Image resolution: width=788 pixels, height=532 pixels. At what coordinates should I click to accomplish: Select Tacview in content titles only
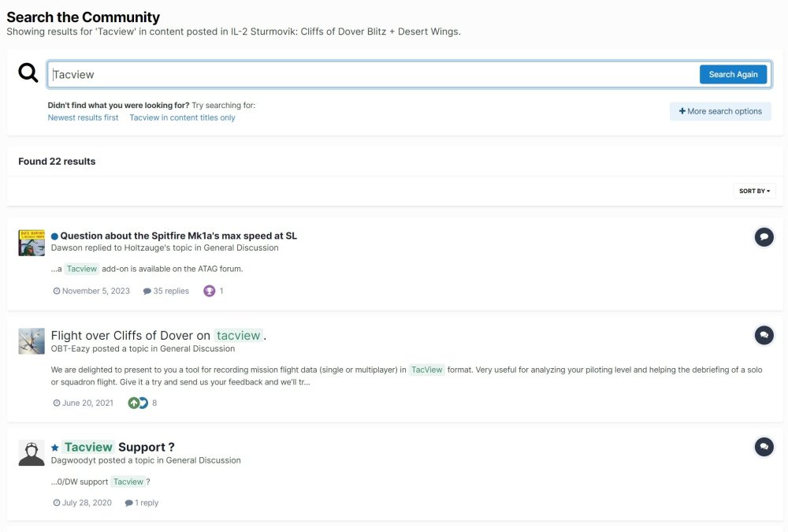182,117
